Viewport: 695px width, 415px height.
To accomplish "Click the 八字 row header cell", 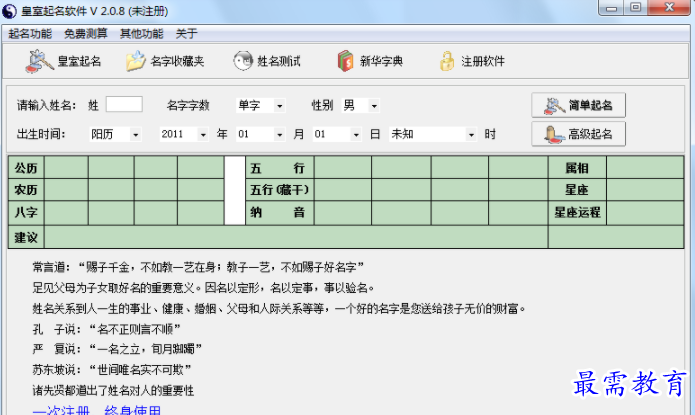I will 26,212.
